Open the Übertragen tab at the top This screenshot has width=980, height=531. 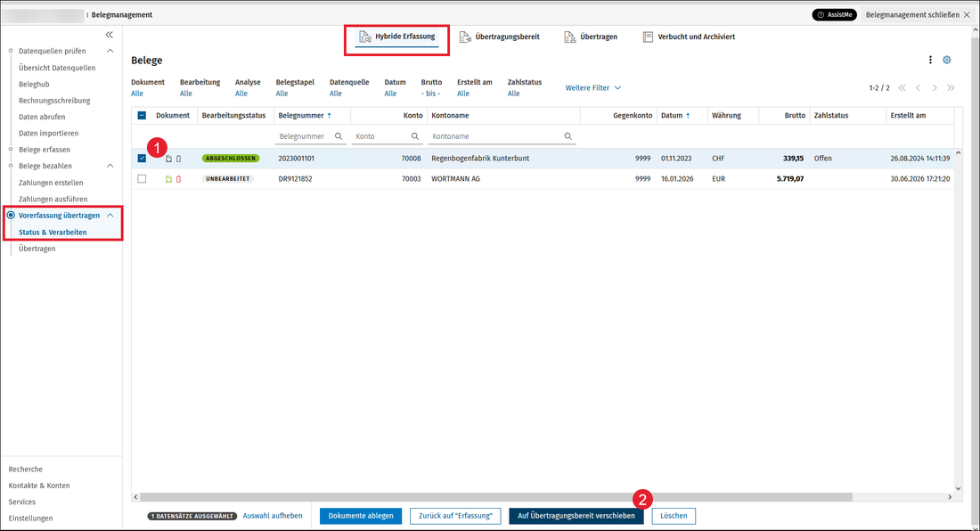pyautogui.click(x=591, y=37)
